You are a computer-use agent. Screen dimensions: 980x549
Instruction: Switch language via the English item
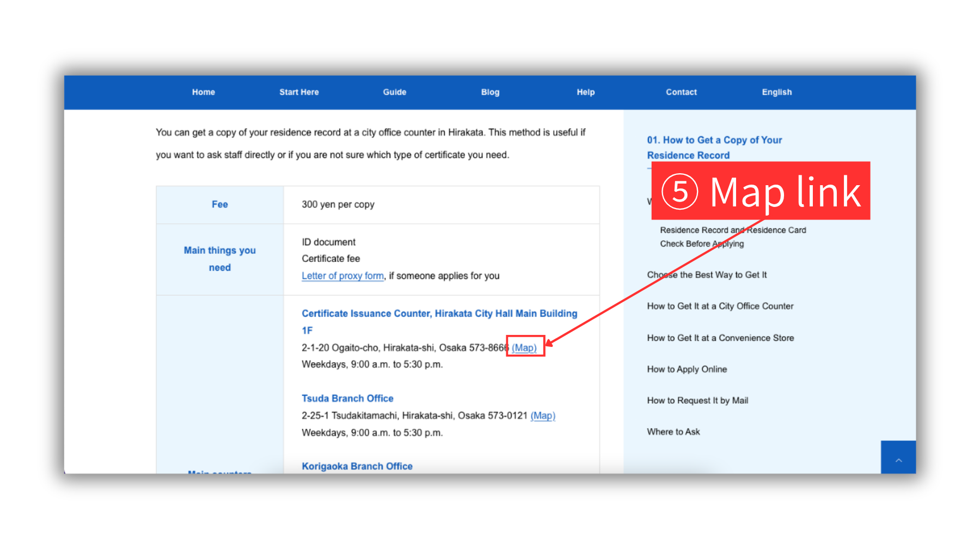tap(776, 92)
